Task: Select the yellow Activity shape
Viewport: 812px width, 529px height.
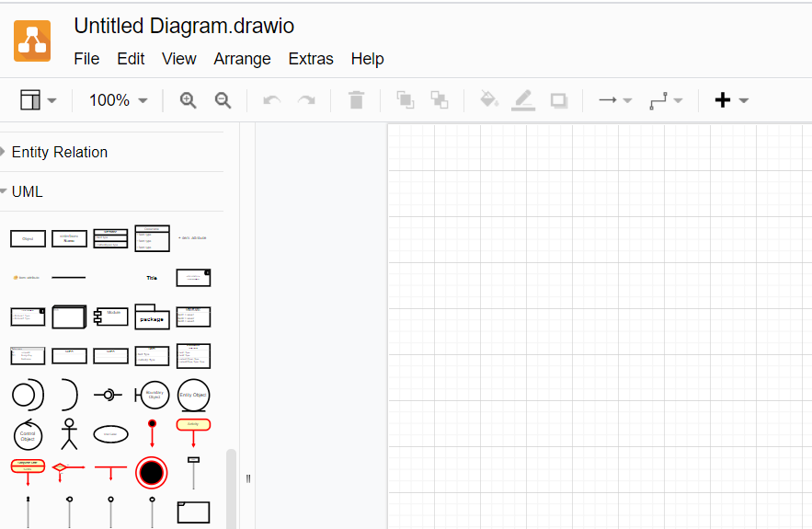Action: tap(193, 433)
